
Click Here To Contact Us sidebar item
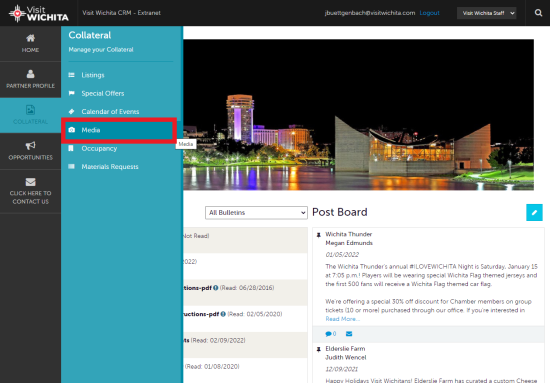31,192
